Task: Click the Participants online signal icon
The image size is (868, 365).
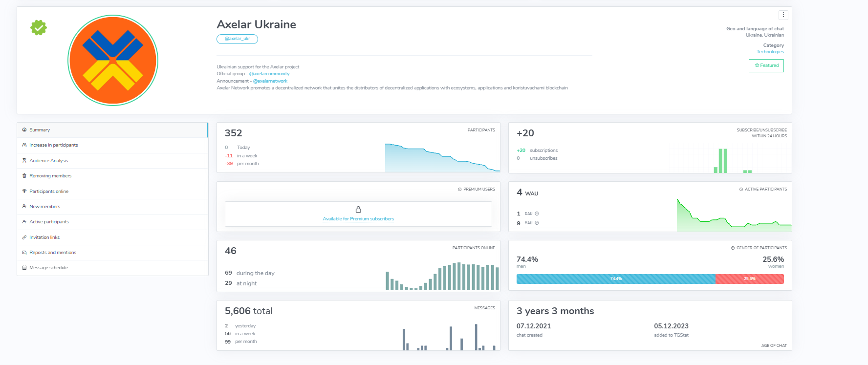Action: click(24, 191)
